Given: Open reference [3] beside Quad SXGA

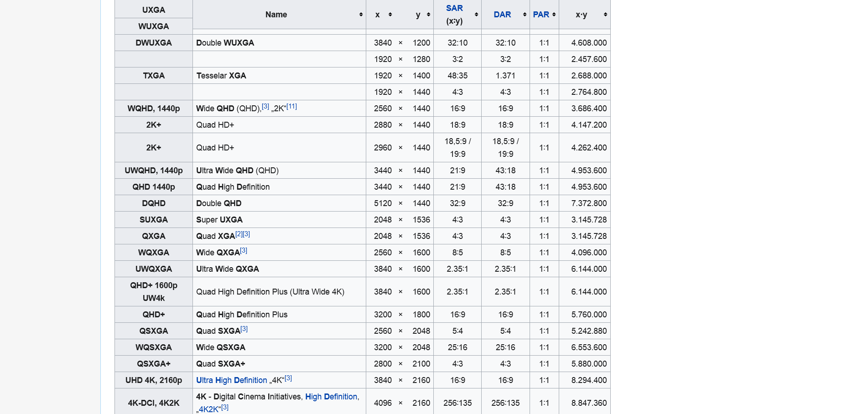Looking at the screenshot, I should (x=244, y=328).
